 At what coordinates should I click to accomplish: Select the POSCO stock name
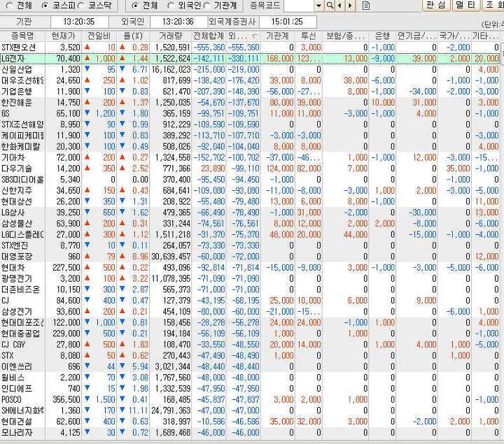pyautogui.click(x=12, y=399)
